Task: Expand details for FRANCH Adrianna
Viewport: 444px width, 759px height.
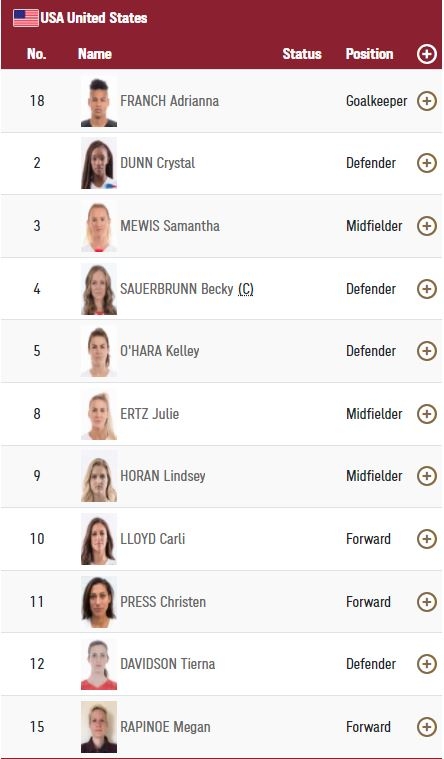Action: (x=427, y=101)
